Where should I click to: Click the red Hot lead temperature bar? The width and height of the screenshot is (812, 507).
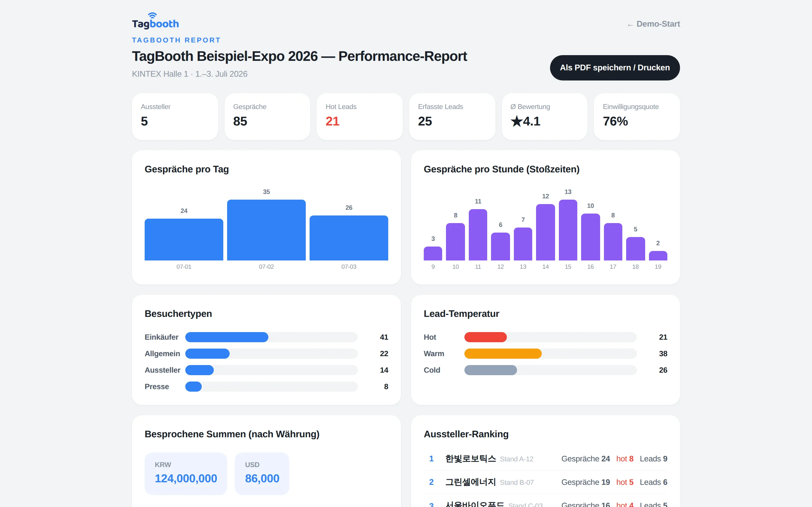point(486,337)
